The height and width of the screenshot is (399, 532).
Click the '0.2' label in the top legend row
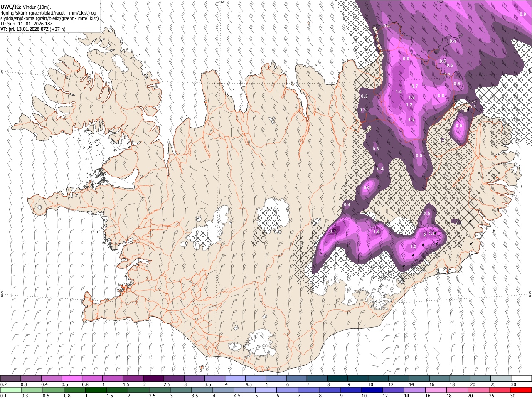[4, 384]
